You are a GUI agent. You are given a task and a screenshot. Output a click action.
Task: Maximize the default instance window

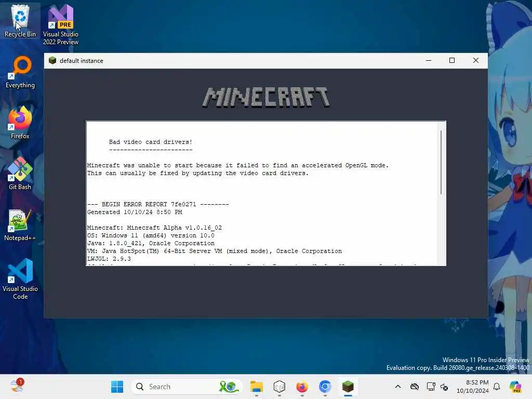[x=452, y=60]
